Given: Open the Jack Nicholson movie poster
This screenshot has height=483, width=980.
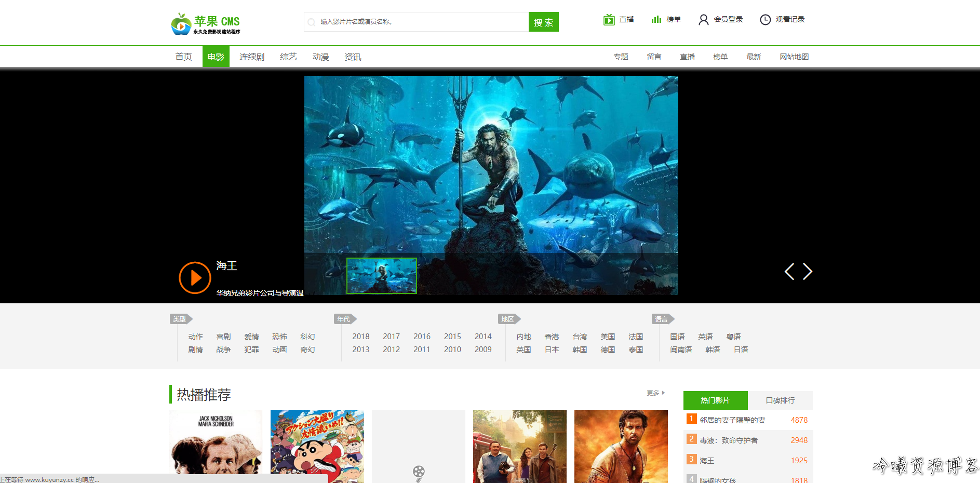Looking at the screenshot, I should point(216,447).
